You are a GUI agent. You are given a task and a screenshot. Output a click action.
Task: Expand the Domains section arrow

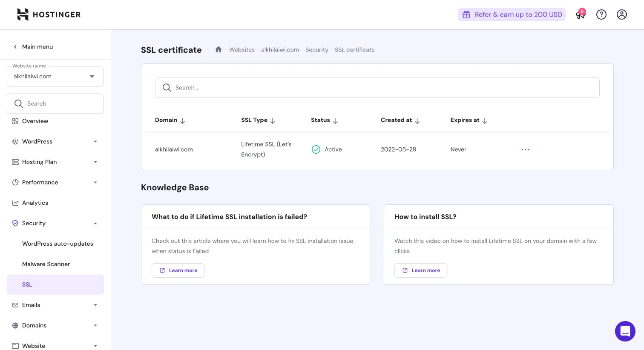point(95,326)
